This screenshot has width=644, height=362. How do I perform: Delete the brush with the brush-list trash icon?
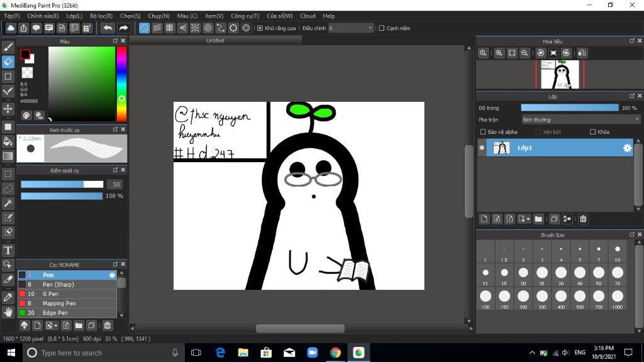(107, 326)
